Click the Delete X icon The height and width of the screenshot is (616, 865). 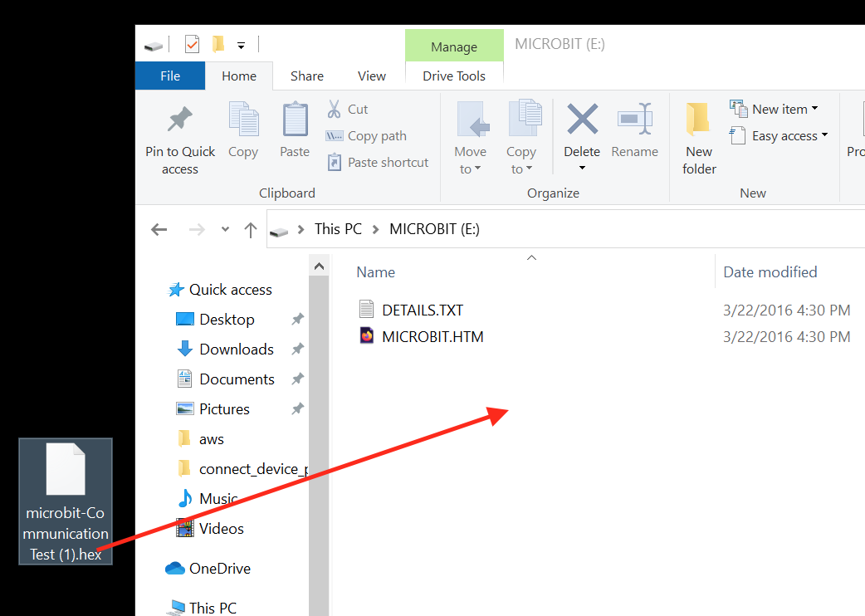click(x=583, y=119)
